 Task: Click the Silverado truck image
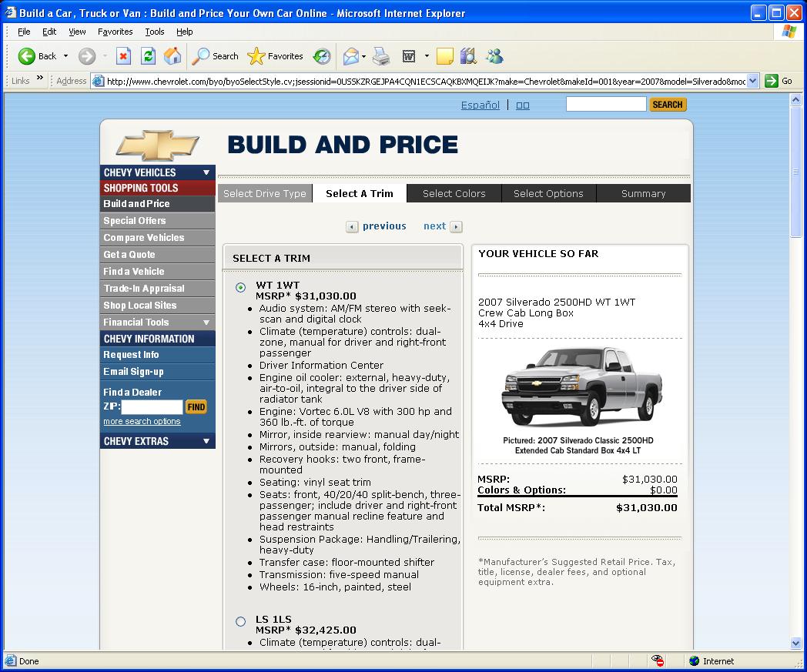click(x=582, y=386)
